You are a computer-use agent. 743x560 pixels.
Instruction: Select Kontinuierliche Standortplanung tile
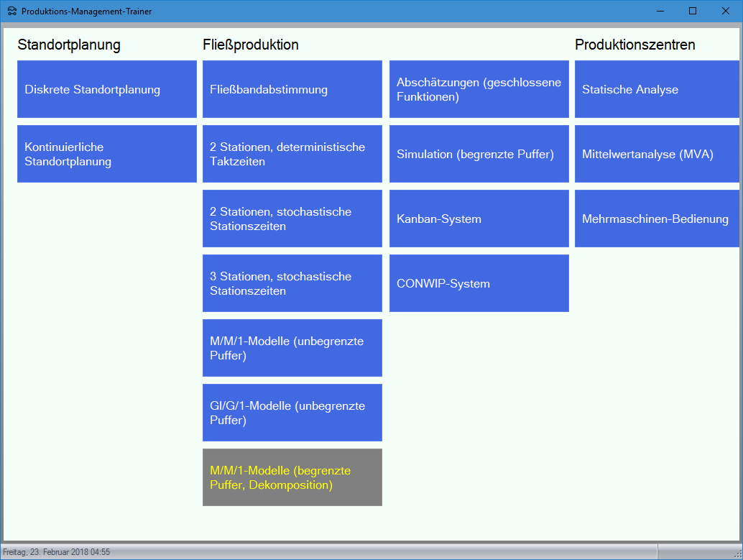click(106, 154)
